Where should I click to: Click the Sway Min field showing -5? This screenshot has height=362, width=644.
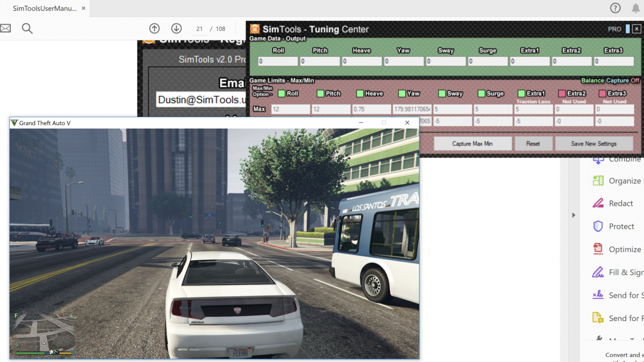452,121
